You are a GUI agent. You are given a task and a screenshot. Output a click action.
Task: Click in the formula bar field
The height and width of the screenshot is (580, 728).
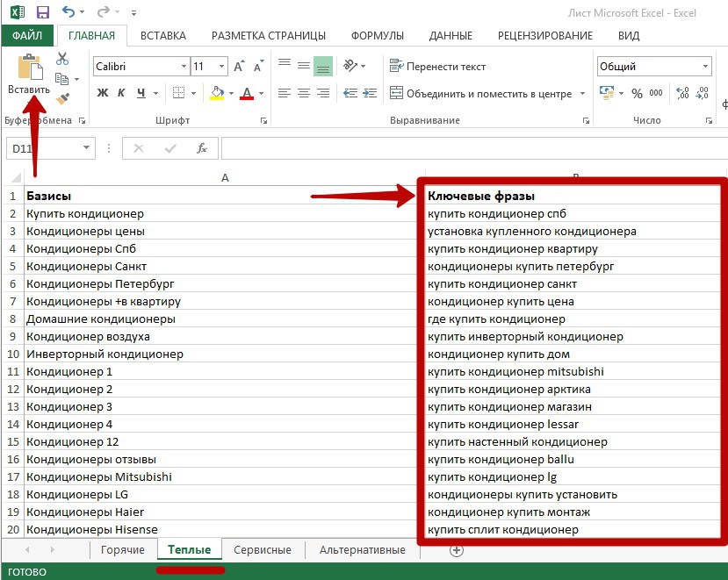[x=474, y=148]
